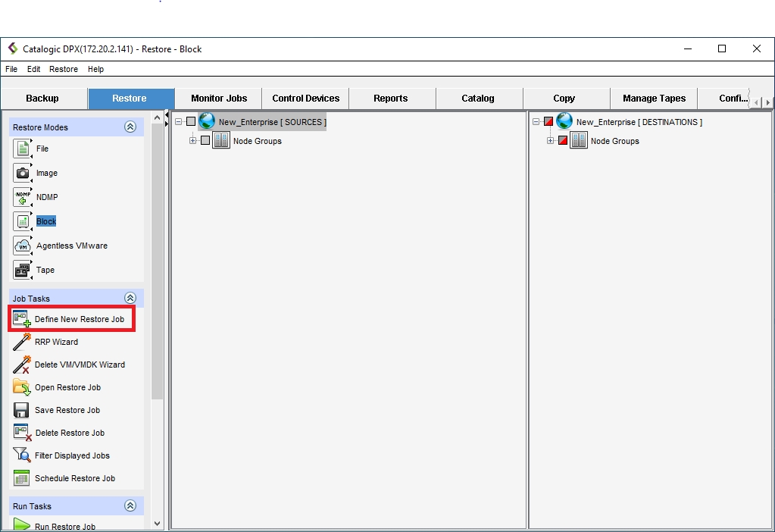Toggle the Node Groups checkbox under SOURCES

point(205,141)
